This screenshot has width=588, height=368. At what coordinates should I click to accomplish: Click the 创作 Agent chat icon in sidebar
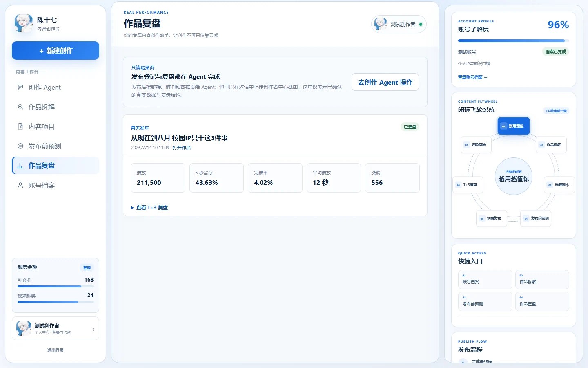pyautogui.click(x=20, y=87)
